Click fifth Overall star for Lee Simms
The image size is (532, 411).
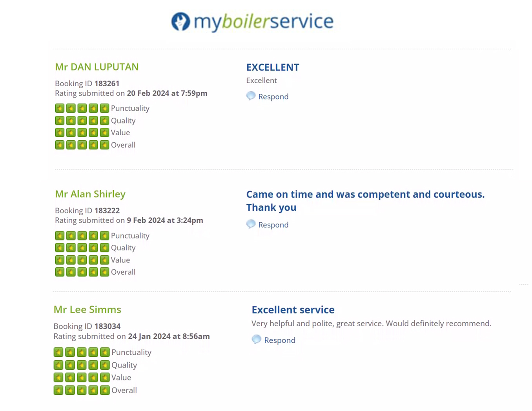pyautogui.click(x=105, y=391)
